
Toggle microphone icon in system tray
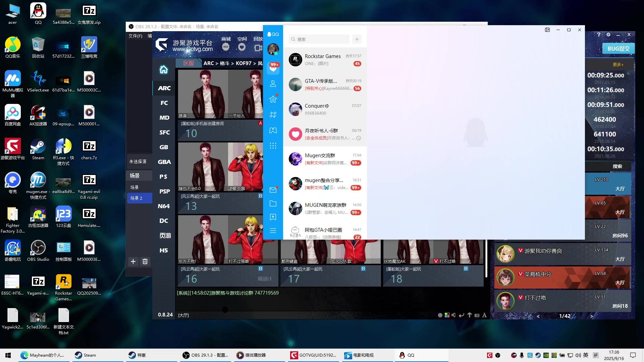(522, 355)
